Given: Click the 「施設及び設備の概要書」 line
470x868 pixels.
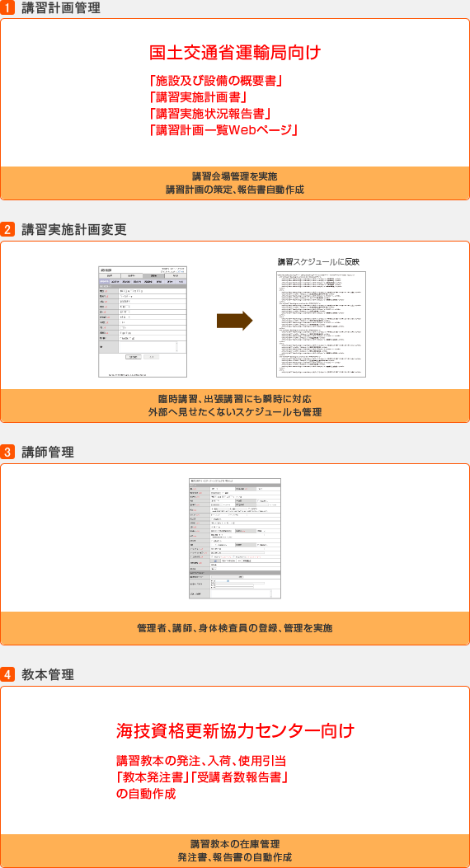Looking at the screenshot, I should click(x=217, y=82).
